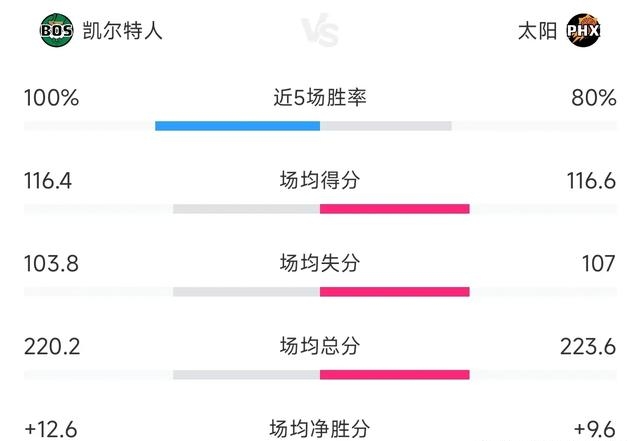Select the 场均净胜分 stat label
The height and width of the screenshot is (441, 640).
tap(320, 429)
